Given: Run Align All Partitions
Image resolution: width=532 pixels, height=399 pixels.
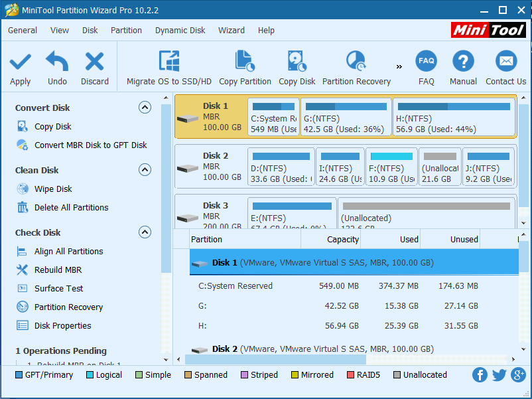Looking at the screenshot, I should [x=68, y=252].
